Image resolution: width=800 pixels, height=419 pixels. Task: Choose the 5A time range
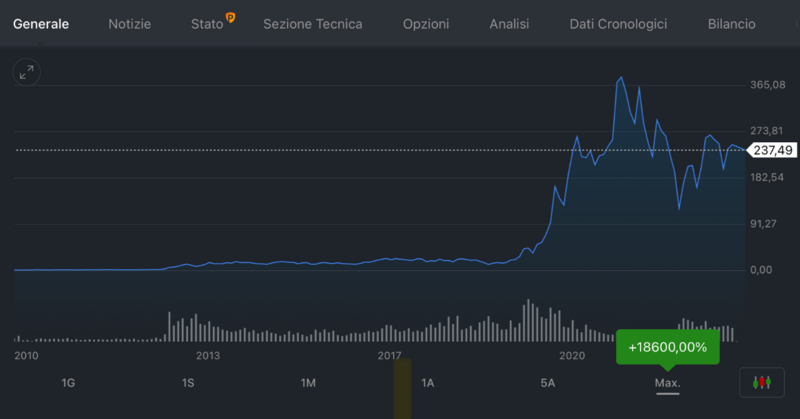click(x=547, y=383)
